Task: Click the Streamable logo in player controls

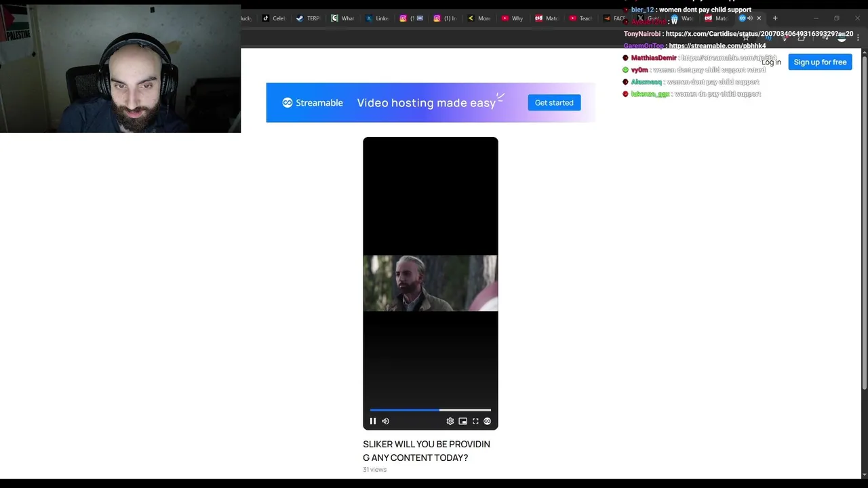Action: (487, 421)
